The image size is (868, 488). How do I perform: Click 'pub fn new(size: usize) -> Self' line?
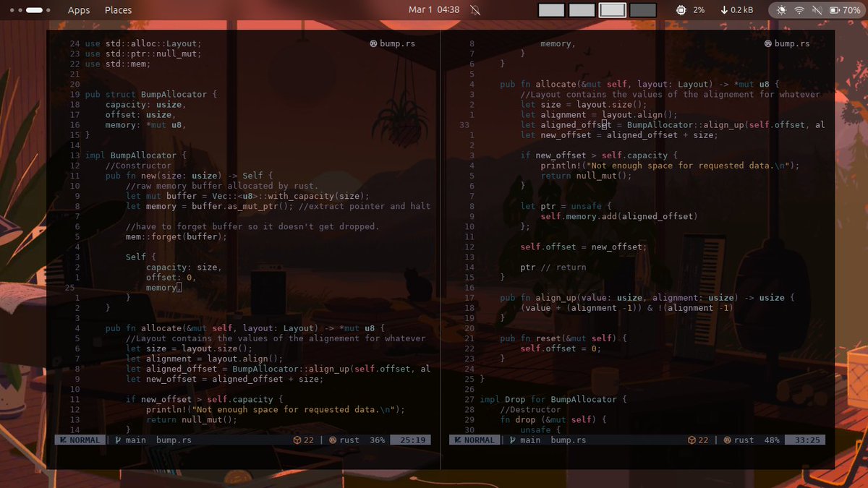coord(189,175)
